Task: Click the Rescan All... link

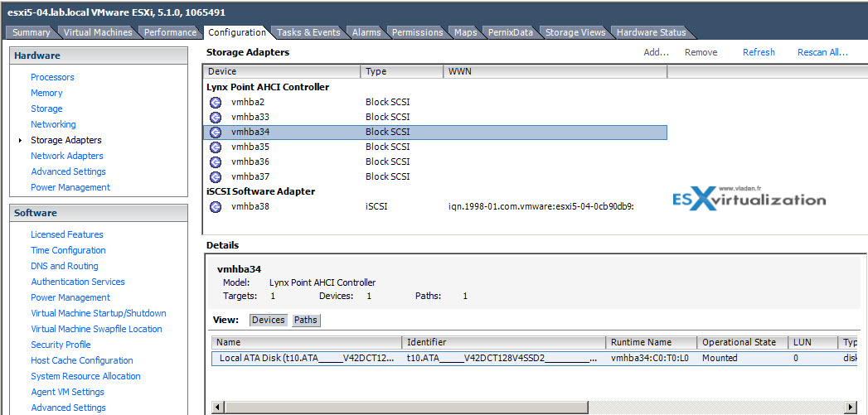Action: pyautogui.click(x=822, y=52)
